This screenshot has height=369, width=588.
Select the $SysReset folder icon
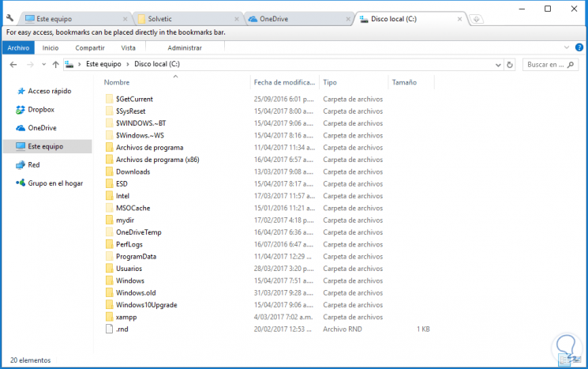[109, 111]
